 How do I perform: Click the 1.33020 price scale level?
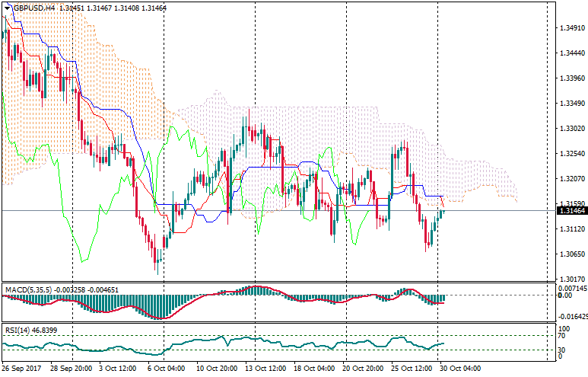(x=571, y=129)
